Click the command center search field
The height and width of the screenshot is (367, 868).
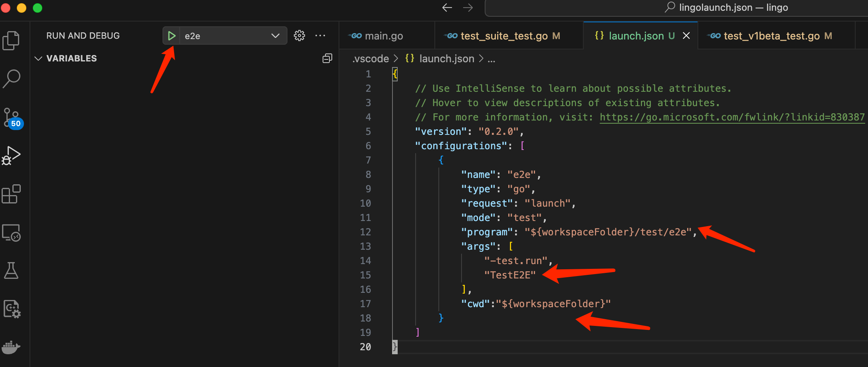(x=676, y=8)
